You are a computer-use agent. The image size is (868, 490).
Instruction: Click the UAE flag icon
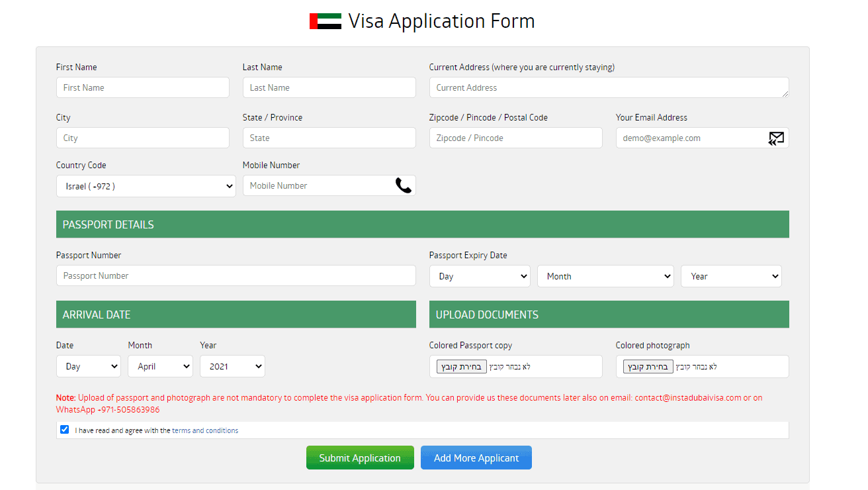pos(325,21)
